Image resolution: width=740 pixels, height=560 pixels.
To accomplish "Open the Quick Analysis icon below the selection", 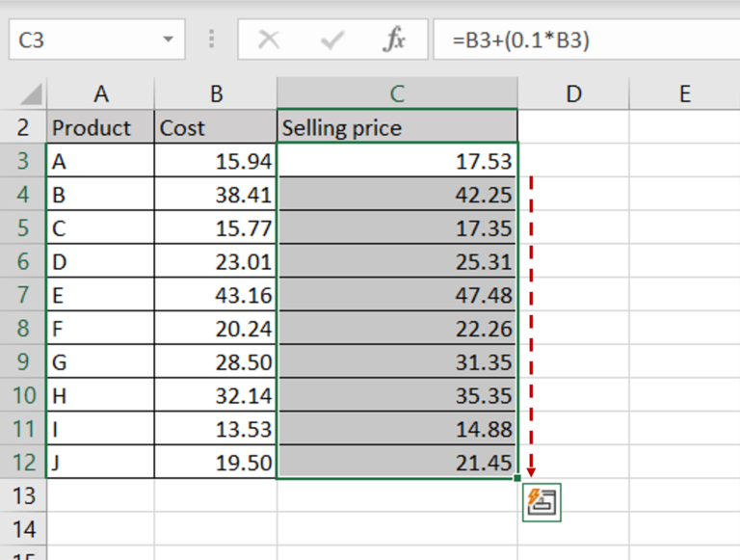I will pos(542,502).
